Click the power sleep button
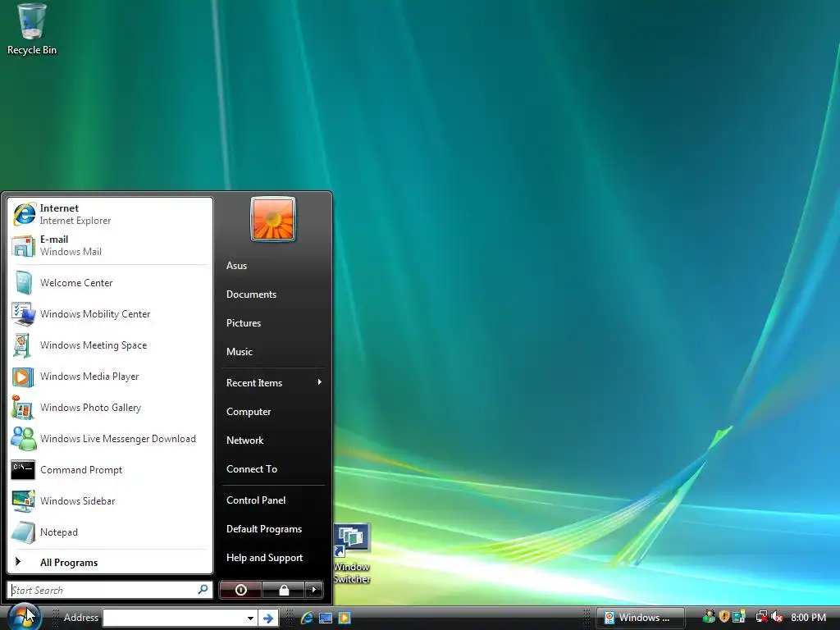 (240, 590)
